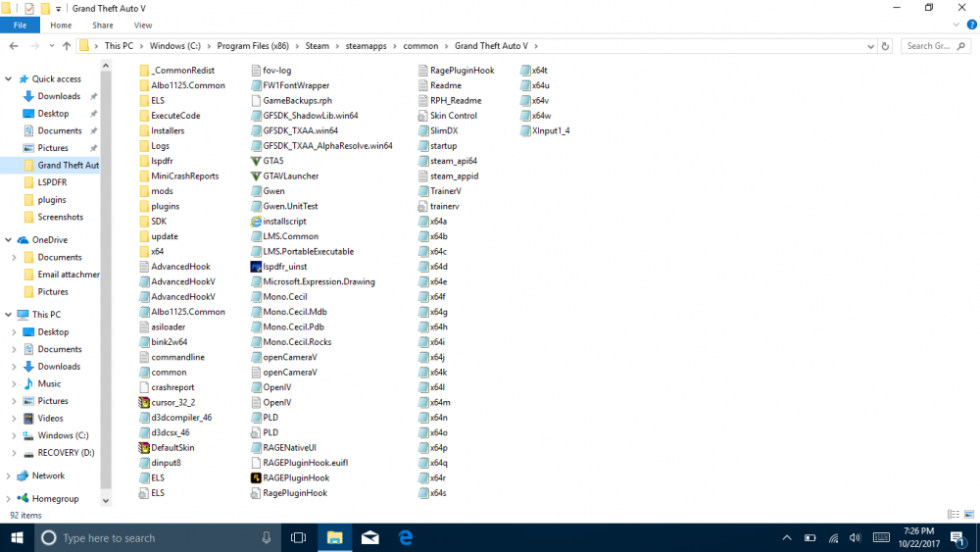Select the lspdfr folder icon
This screenshot has width=980, height=552.
coord(144,161)
